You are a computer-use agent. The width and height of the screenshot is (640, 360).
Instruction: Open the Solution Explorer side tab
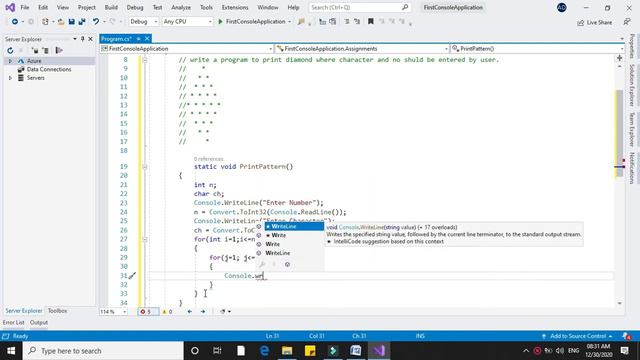(x=632, y=85)
